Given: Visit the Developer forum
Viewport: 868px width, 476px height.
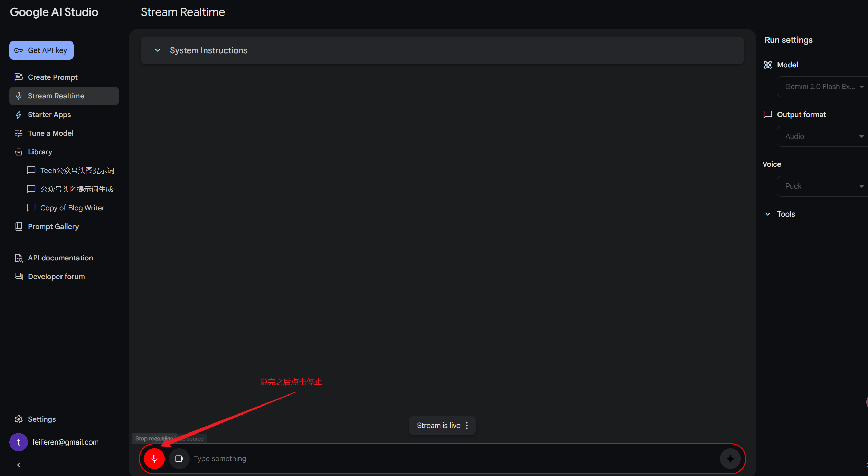Looking at the screenshot, I should click(56, 277).
